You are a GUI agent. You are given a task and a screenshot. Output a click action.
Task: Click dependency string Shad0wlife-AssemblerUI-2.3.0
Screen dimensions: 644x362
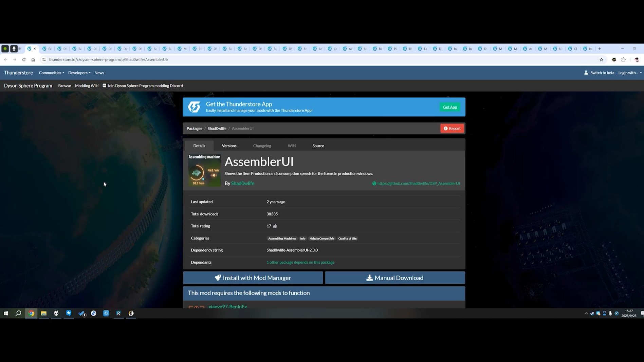(292, 250)
